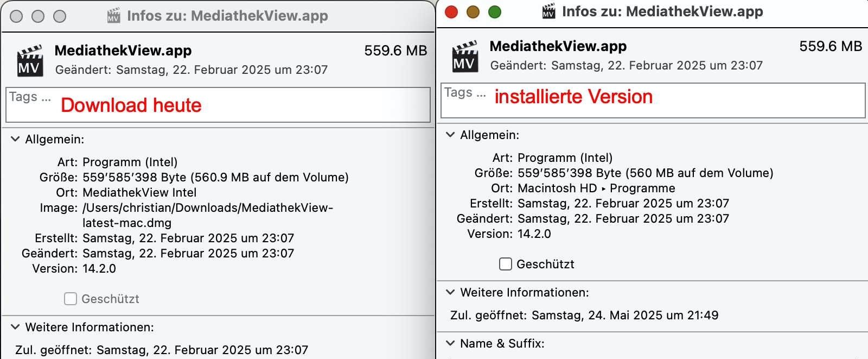The width and height of the screenshot is (868, 359).
Task: Click MediathekView.app name in left window header
Action: tap(123, 51)
